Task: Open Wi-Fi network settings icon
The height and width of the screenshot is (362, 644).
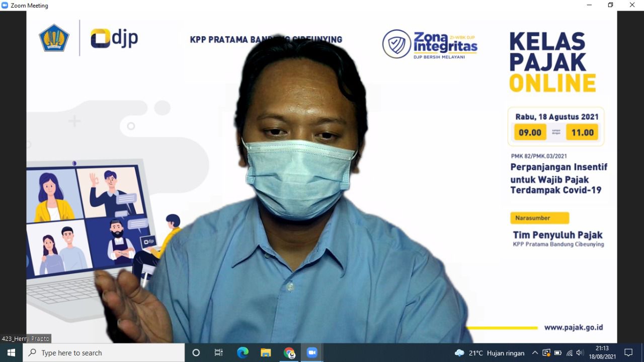Action: pos(569,353)
